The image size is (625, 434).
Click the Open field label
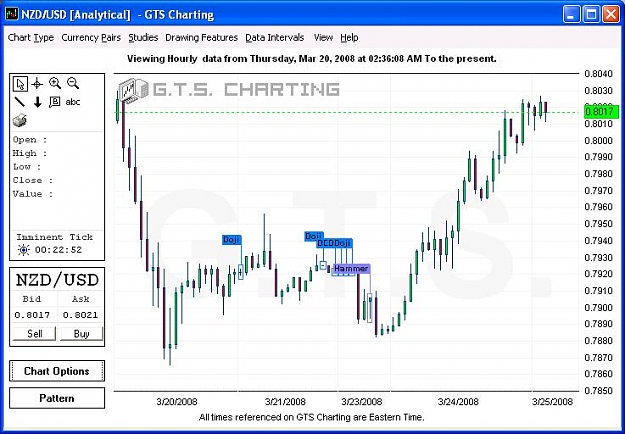coord(29,139)
